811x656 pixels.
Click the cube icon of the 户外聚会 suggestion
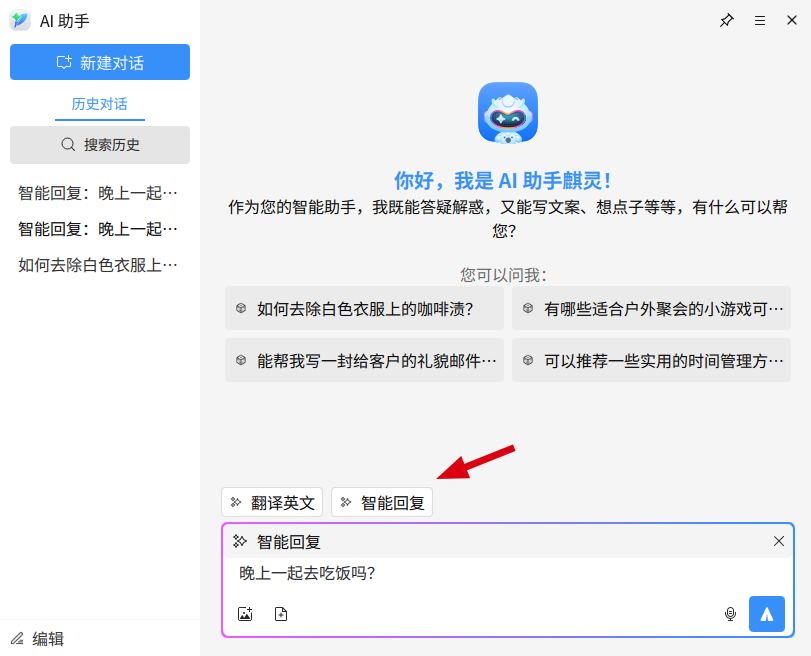[528, 308]
